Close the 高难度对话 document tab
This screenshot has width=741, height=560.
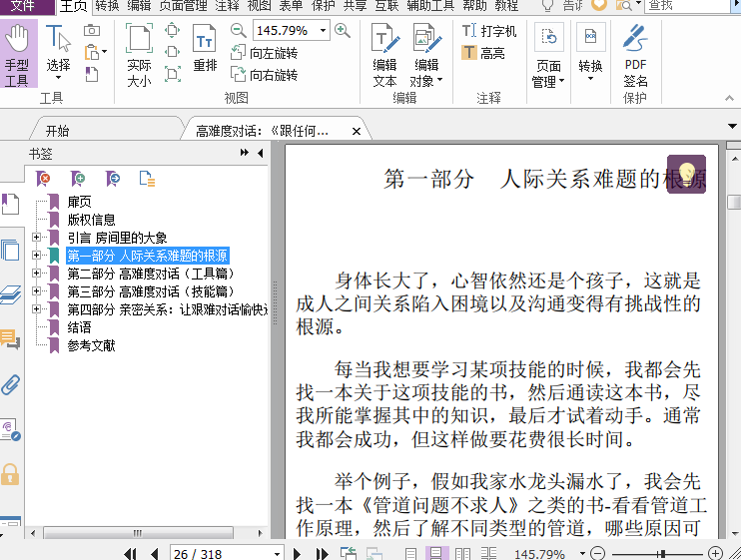click(357, 131)
